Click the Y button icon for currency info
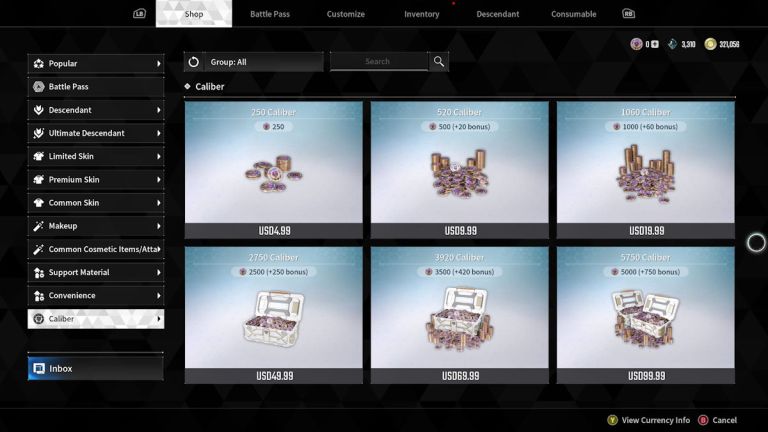This screenshot has height=432, width=768. pos(612,420)
